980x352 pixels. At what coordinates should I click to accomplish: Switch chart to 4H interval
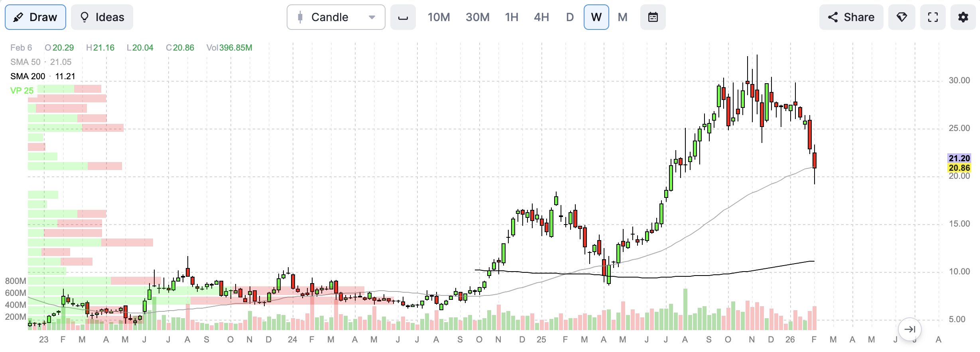click(x=541, y=17)
